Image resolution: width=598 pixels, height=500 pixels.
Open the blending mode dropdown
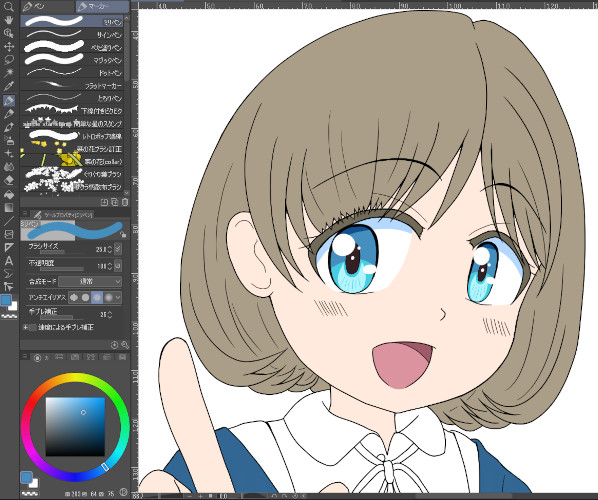coord(90,281)
